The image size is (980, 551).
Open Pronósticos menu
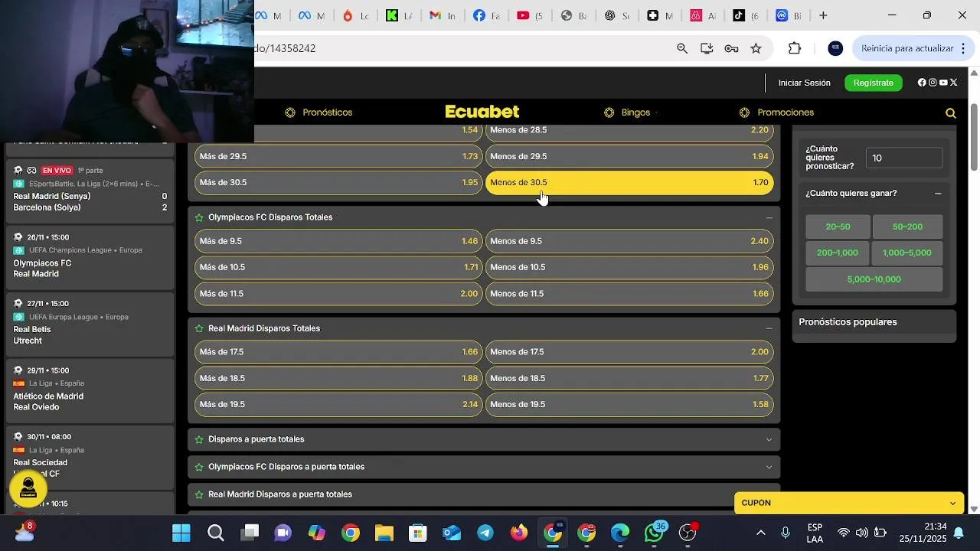[x=318, y=112]
